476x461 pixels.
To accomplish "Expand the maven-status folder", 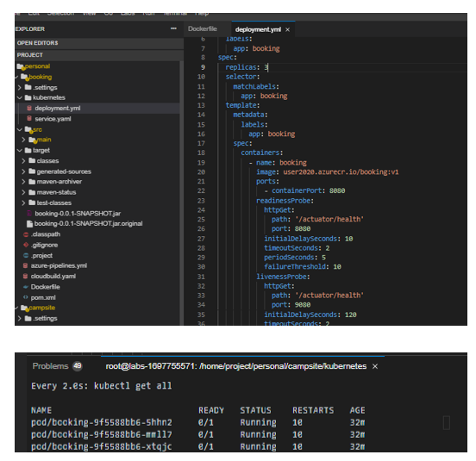I will coord(23,192).
